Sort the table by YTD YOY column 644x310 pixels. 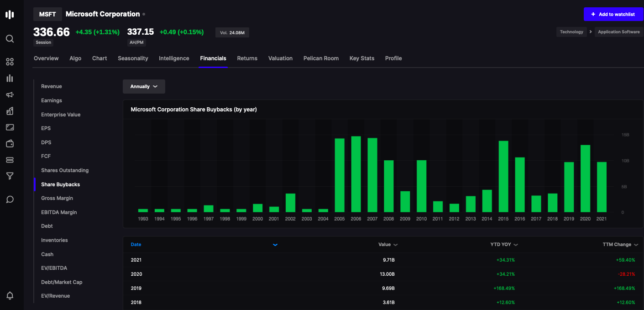coord(504,245)
